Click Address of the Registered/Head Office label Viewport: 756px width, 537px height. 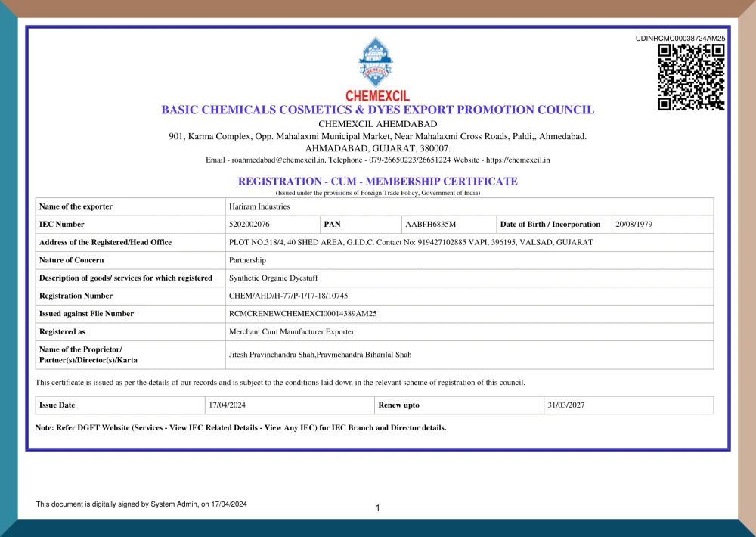[x=106, y=242]
